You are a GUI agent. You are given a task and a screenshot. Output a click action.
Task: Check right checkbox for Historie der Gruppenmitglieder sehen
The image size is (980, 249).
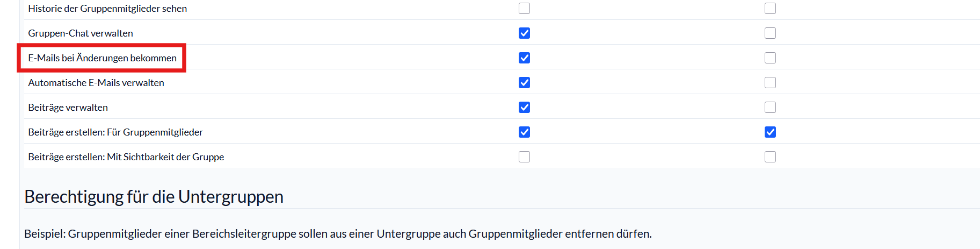tap(770, 9)
